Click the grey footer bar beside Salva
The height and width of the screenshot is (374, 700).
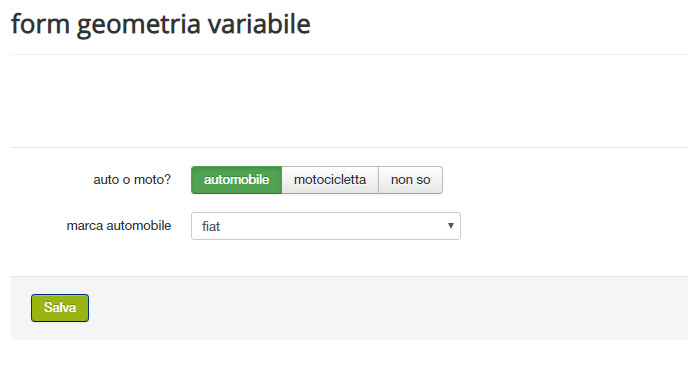(x=388, y=308)
